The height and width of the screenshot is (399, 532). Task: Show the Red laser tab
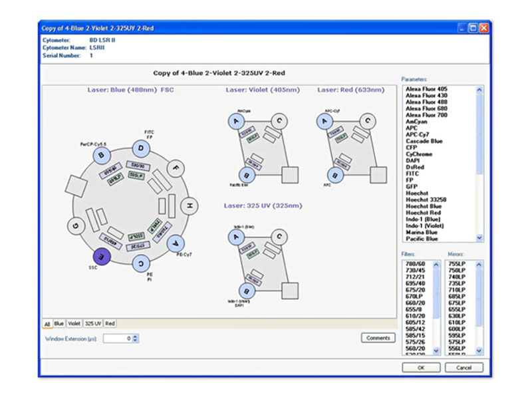coord(110,323)
